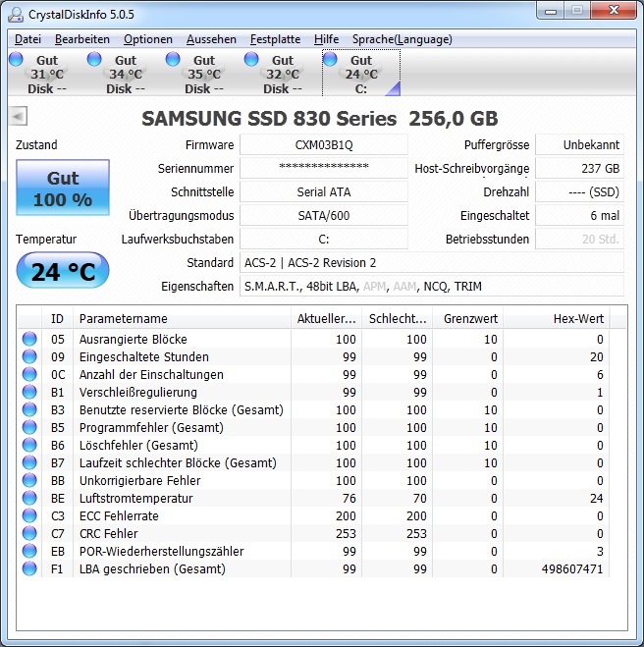Open the Bearbeiten menu
The image size is (644, 647).
pos(82,39)
